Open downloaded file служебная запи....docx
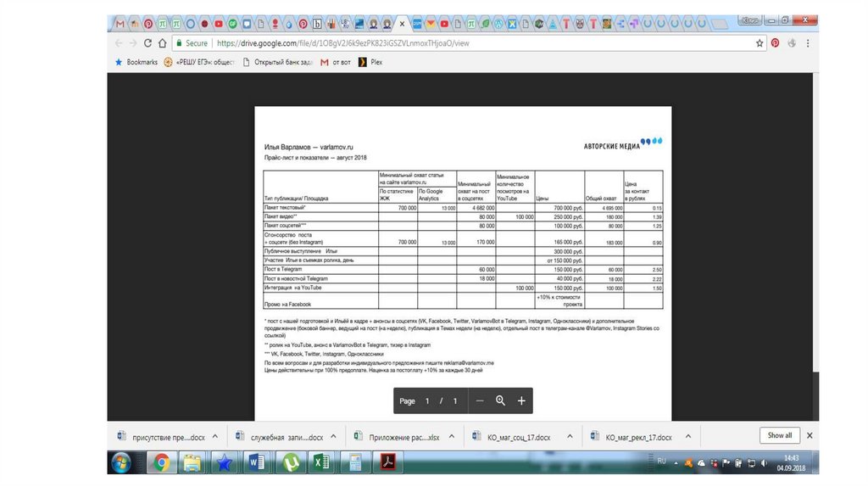Screen dimensions: 868x487 280,437
